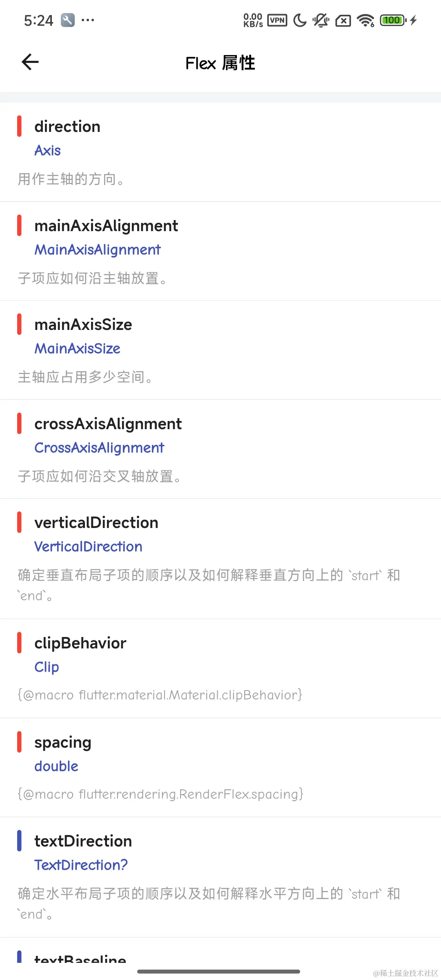
Task: Tap the do-not-disturb moon icon
Action: (x=300, y=20)
